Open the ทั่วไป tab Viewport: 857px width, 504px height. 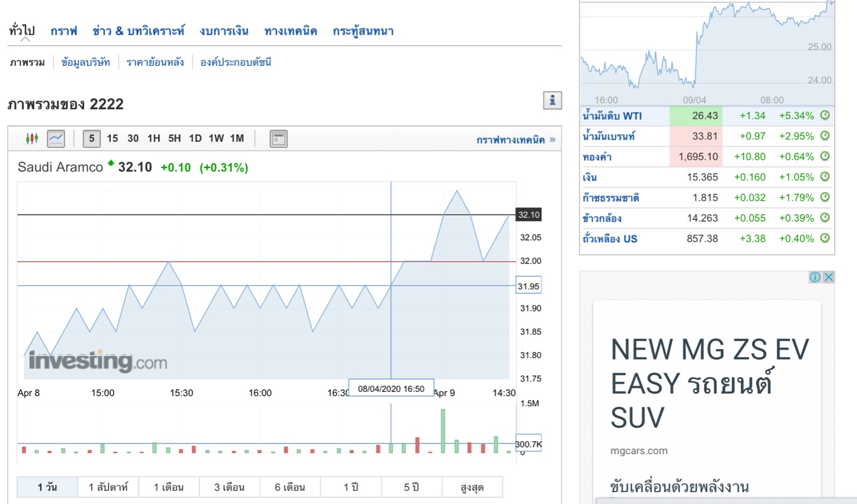[x=22, y=31]
